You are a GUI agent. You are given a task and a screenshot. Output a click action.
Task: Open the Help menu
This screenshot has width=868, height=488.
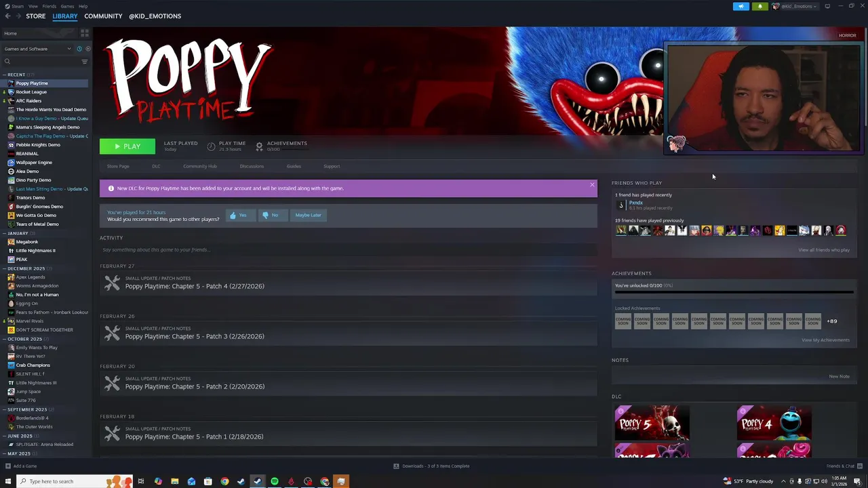tap(83, 6)
